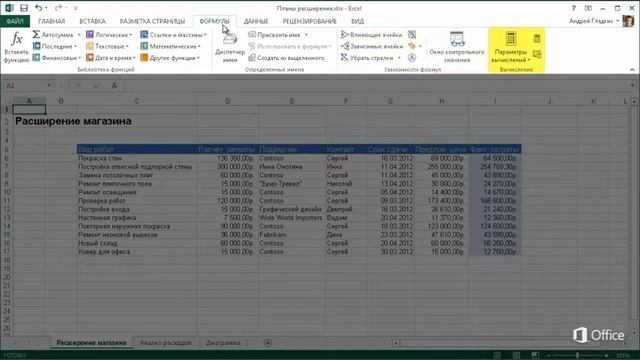Open the Name Box dropdown arrow

(x=49, y=85)
